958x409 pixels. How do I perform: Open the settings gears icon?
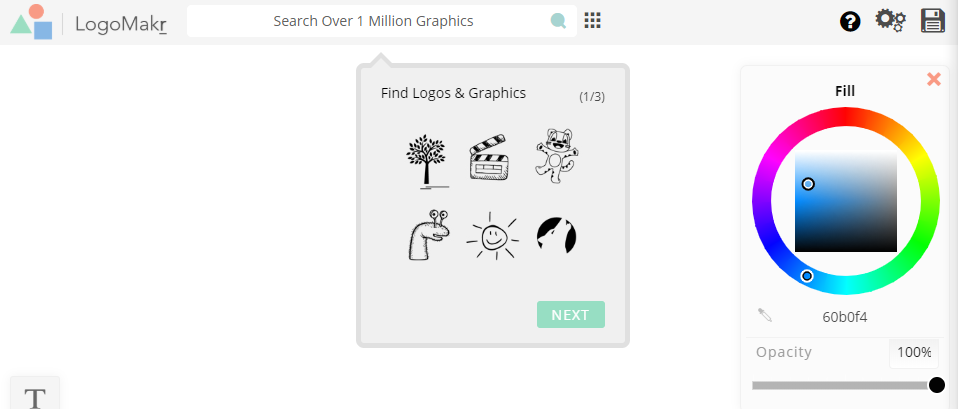click(x=890, y=21)
